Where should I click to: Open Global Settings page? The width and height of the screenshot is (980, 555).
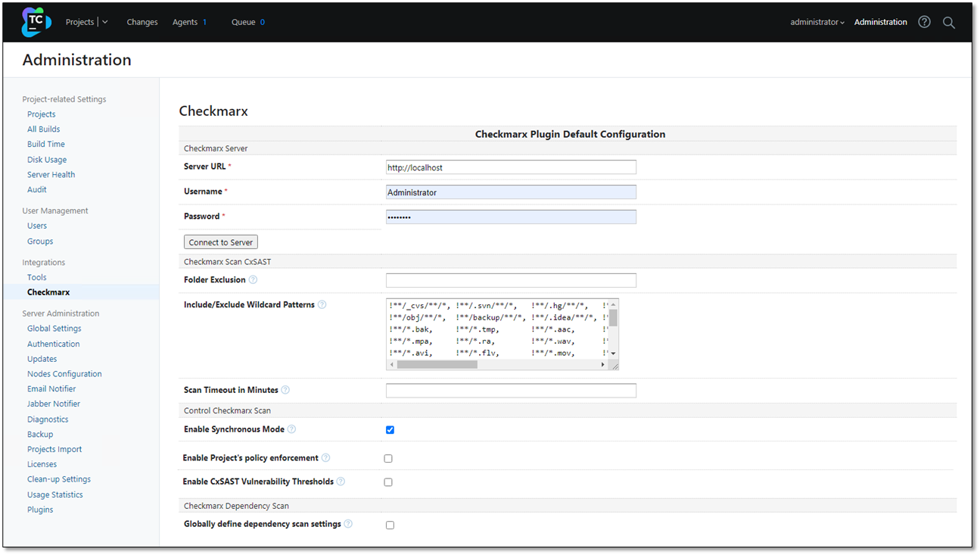54,329
